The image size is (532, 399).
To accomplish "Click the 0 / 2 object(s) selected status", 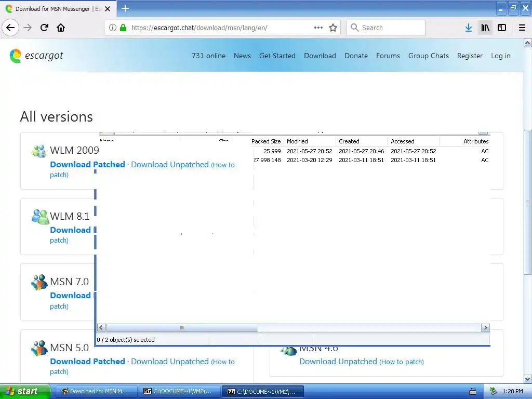I will [126, 340].
